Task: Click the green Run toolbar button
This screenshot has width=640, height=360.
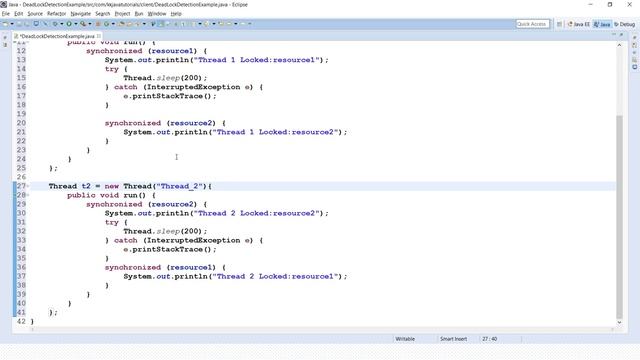Action: [69, 24]
